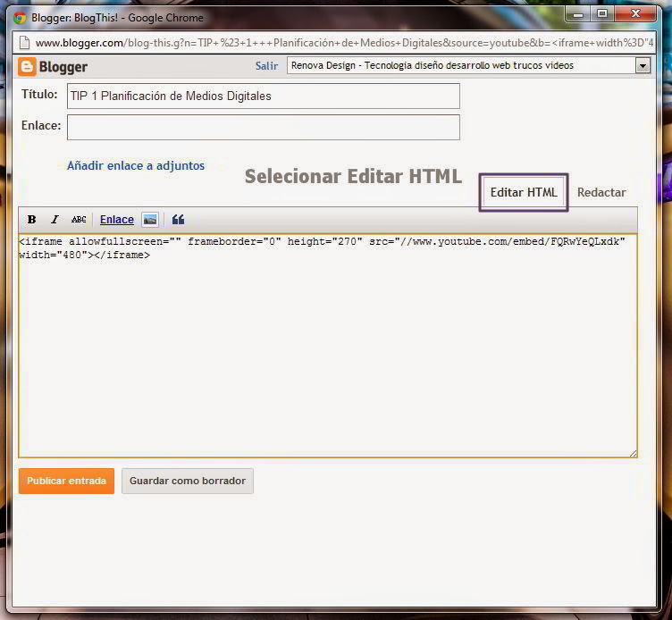
Task: Add a blockquote with the quotation icon
Action: tap(178, 220)
